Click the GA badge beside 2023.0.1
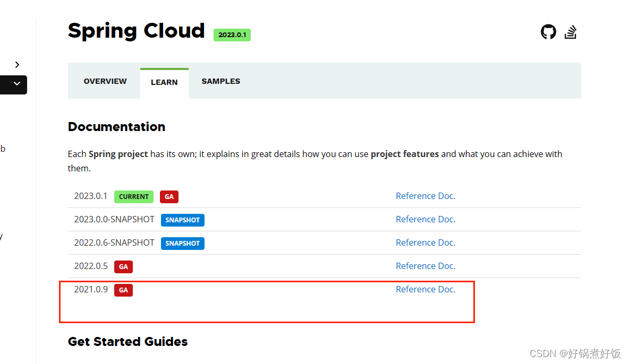This screenshot has height=364, width=629. pos(169,196)
